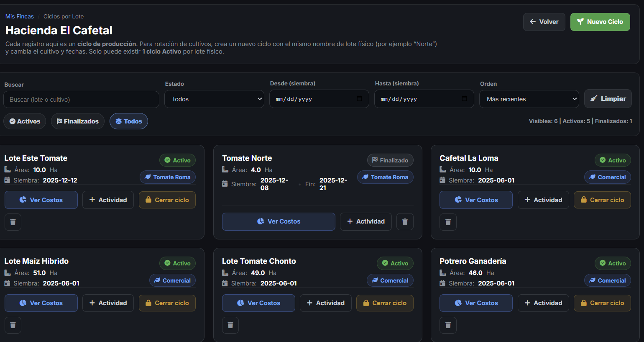Delete the Lote Este Tomate cycle
This screenshot has height=342, width=644.
(x=13, y=222)
